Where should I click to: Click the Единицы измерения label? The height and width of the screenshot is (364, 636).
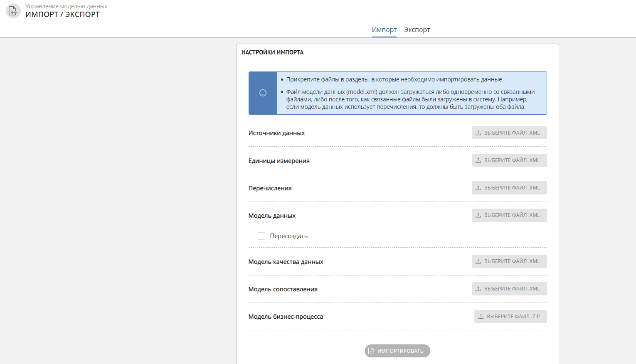pyautogui.click(x=279, y=161)
